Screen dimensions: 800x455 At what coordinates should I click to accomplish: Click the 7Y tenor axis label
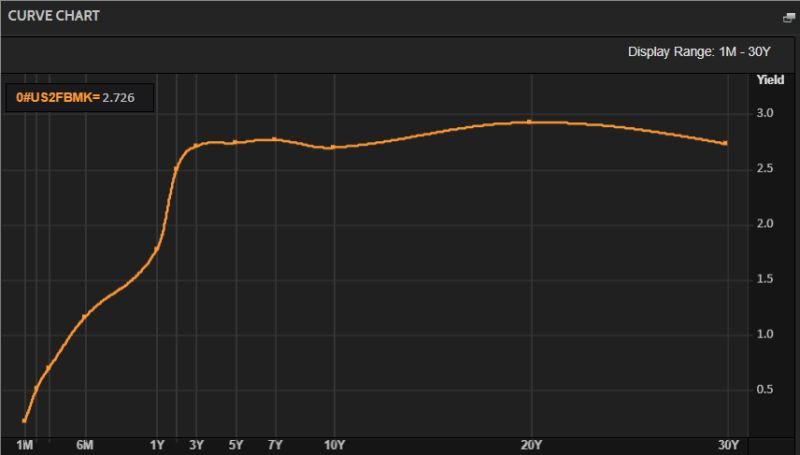tap(276, 445)
